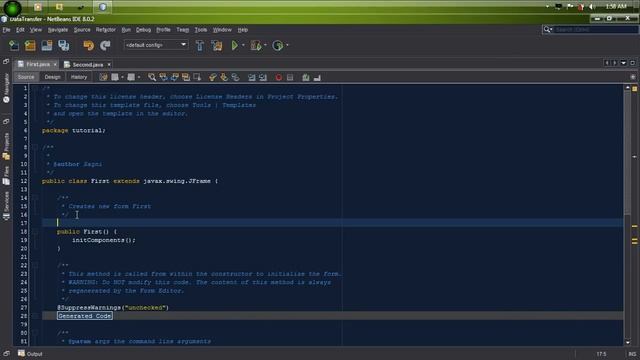
Task: Open the Source menu
Action: [x=82, y=30]
